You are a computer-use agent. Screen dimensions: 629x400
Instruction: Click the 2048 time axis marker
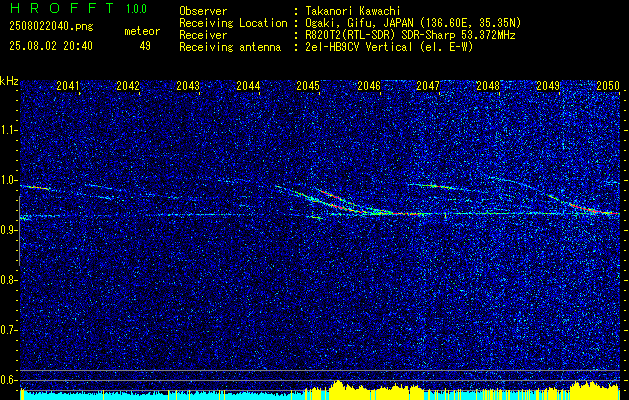click(488, 86)
